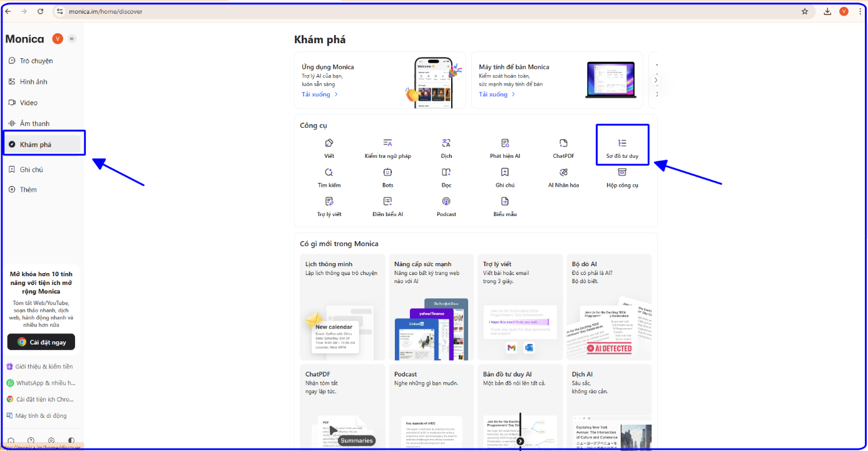Open the ChatPDF tool icon
This screenshot has height=451, width=868.
point(563,148)
